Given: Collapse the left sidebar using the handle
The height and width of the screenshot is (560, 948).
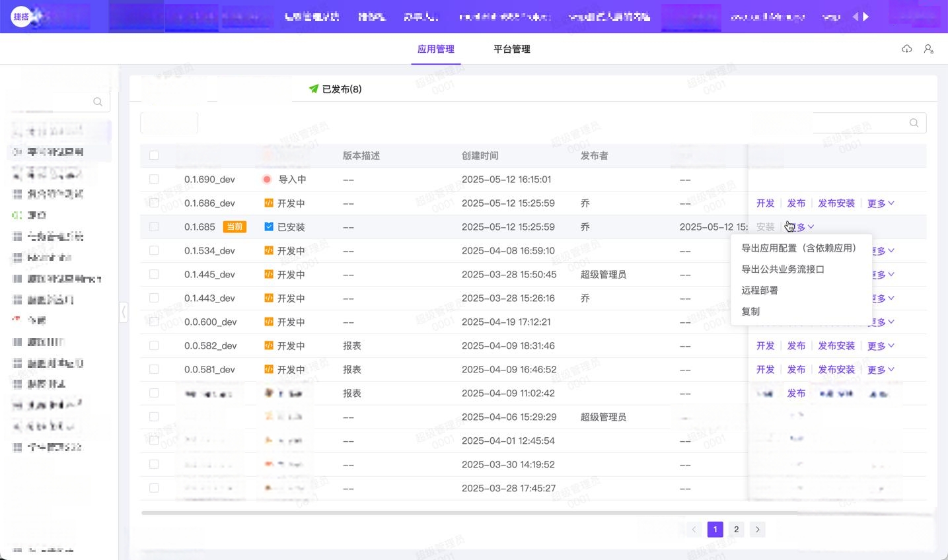Looking at the screenshot, I should 124,312.
